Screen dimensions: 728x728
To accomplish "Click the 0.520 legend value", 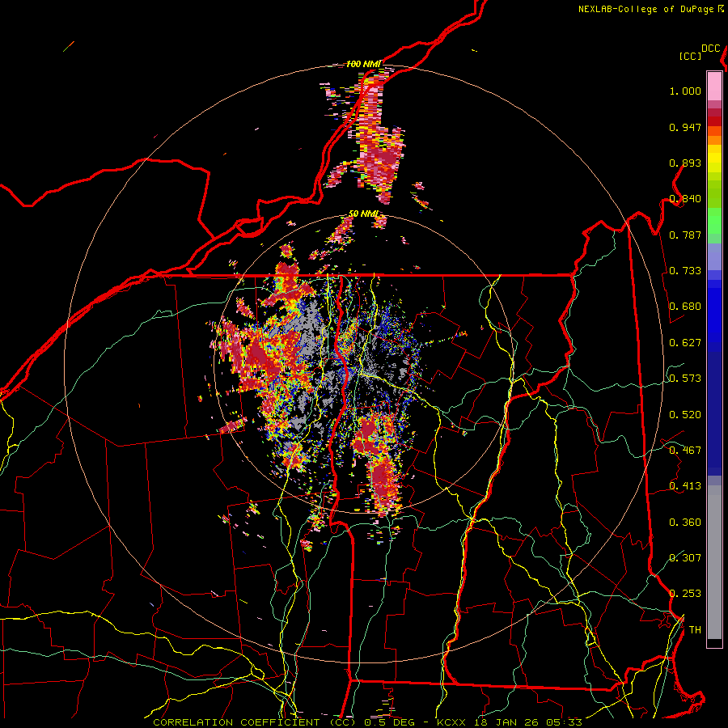I will point(685,415).
